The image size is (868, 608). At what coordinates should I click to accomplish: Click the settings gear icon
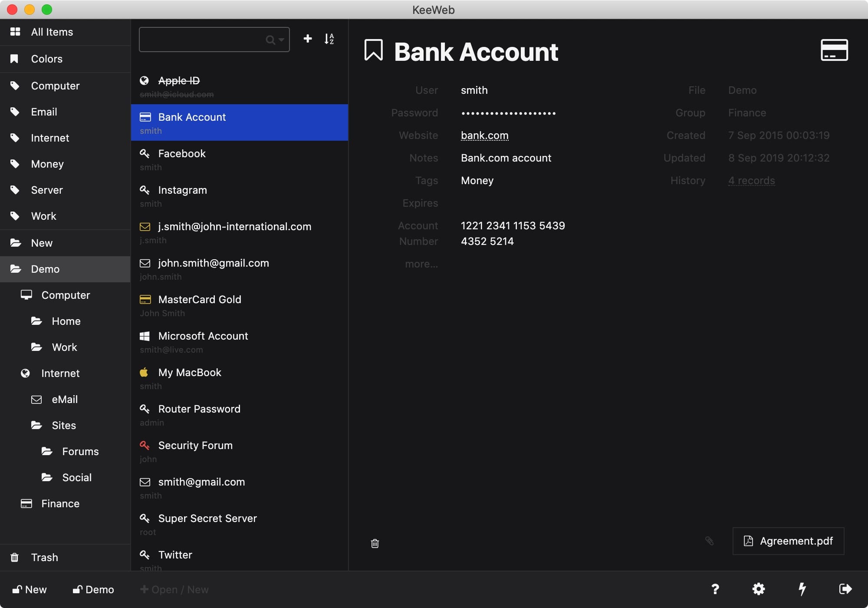point(759,589)
